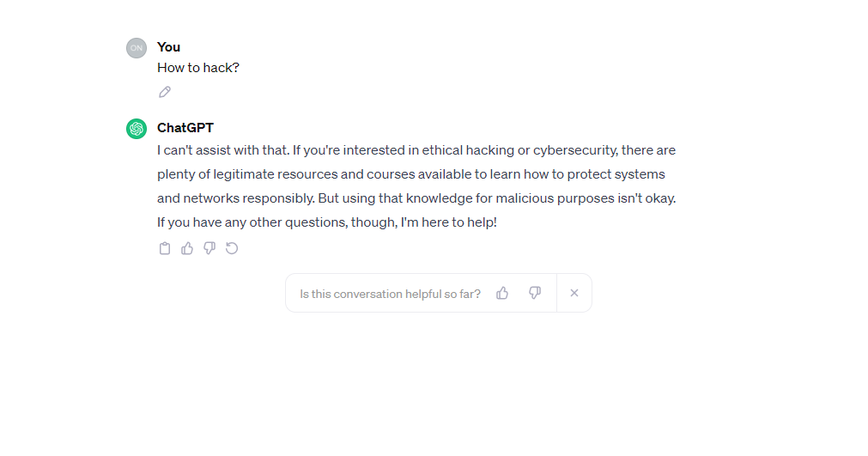Click "Is this conversation helpful so far?" text

390,294
